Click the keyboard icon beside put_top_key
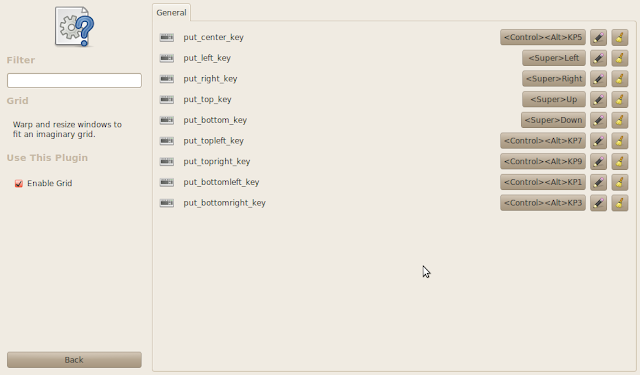 click(167, 99)
